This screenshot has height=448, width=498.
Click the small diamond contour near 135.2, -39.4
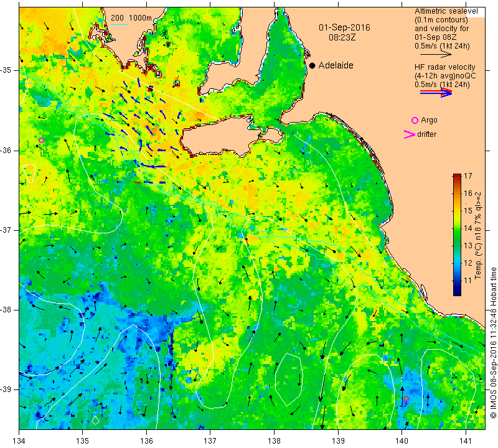pos(96,420)
